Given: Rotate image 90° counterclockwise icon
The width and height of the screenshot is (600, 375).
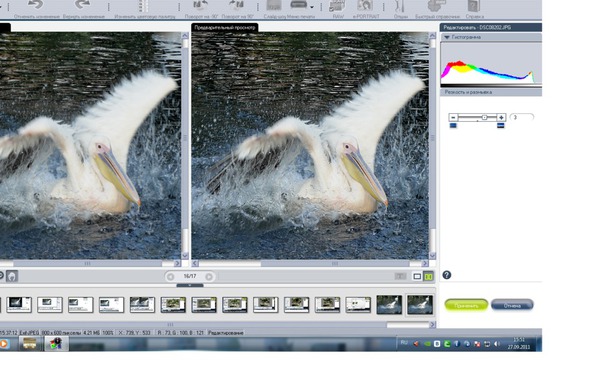Looking at the screenshot, I should [200, 5].
